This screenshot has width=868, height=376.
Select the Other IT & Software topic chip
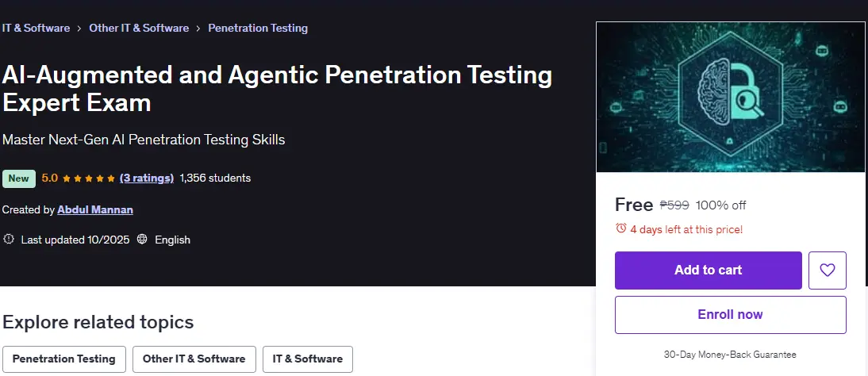(x=194, y=359)
